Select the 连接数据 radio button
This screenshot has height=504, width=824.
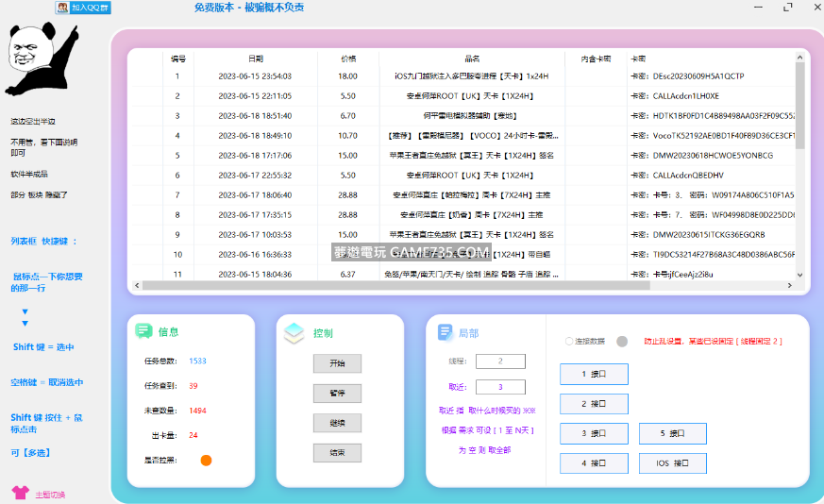569,342
